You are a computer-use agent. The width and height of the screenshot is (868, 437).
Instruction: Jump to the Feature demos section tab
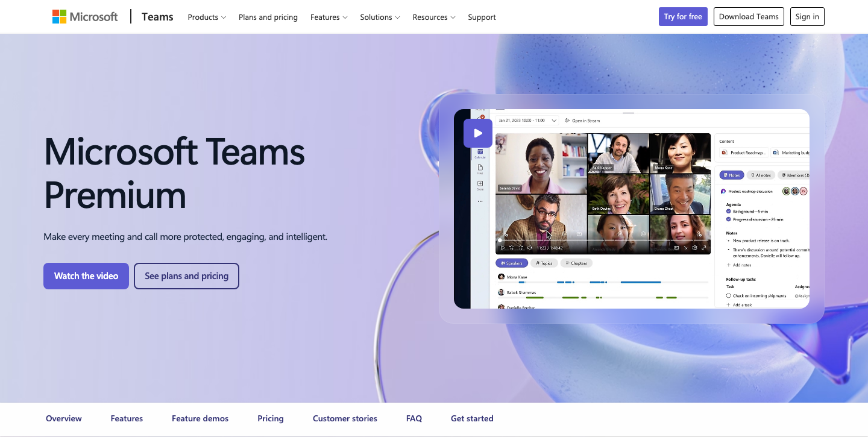[200, 418]
